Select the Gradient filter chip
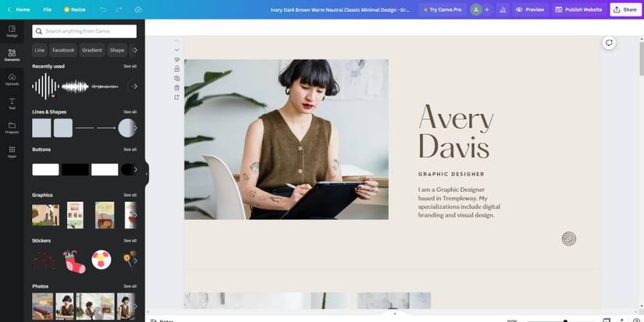Screen dimensions: 644x322 [x=92, y=50]
